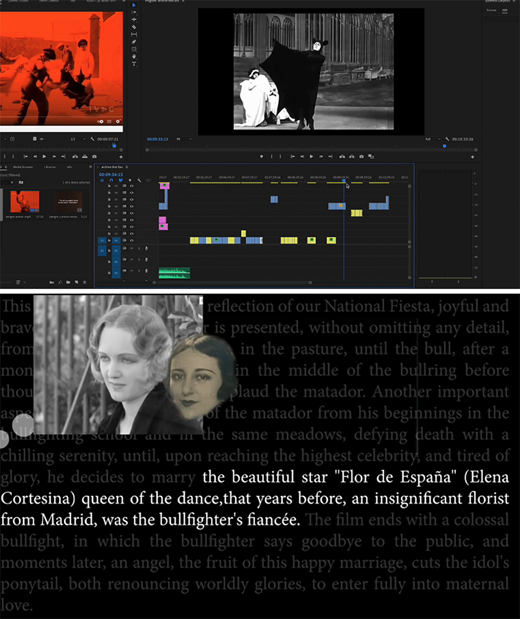Image resolution: width=520 pixels, height=619 pixels.
Task: Click Overwrite button in Source monitor
Action: pyautogui.click(x=84, y=156)
